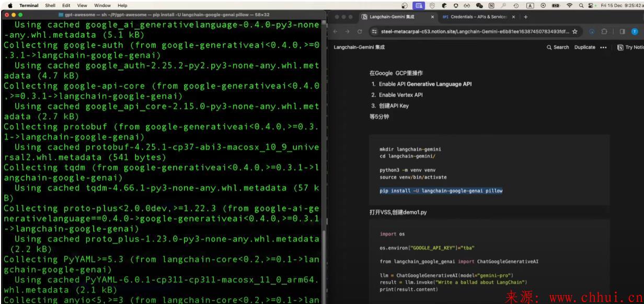This screenshot has height=304, width=644.
Task: Open Spotlight search in menu bar
Action: click(581, 5)
